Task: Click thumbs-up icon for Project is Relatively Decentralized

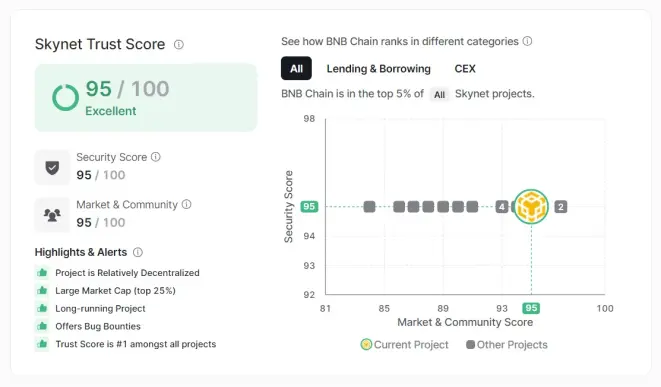Action: (x=42, y=273)
